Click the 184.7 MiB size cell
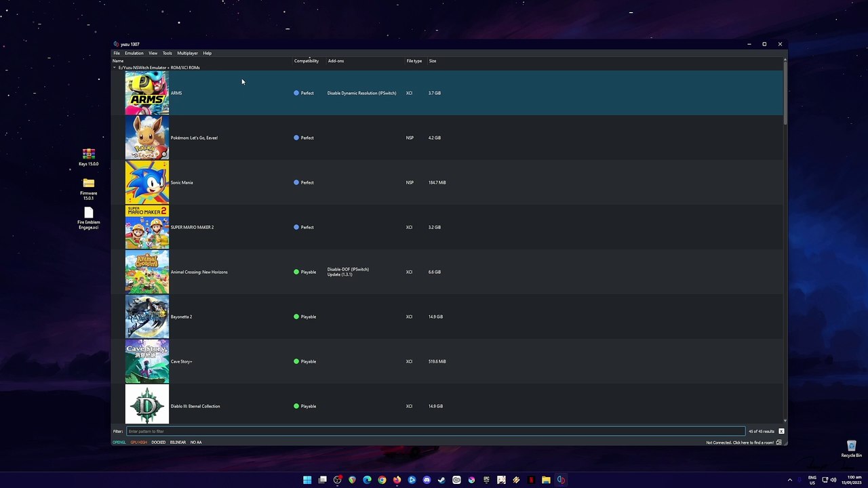868x488 pixels. tap(437, 182)
